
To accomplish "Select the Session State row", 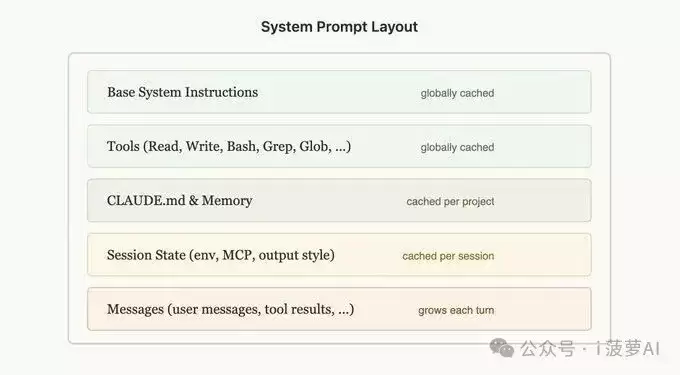I will coord(339,255).
